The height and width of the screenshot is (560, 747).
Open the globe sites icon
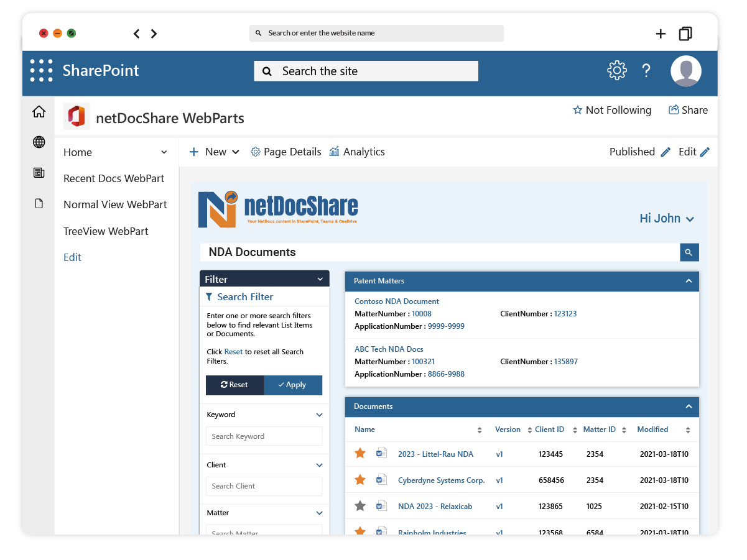coord(39,142)
